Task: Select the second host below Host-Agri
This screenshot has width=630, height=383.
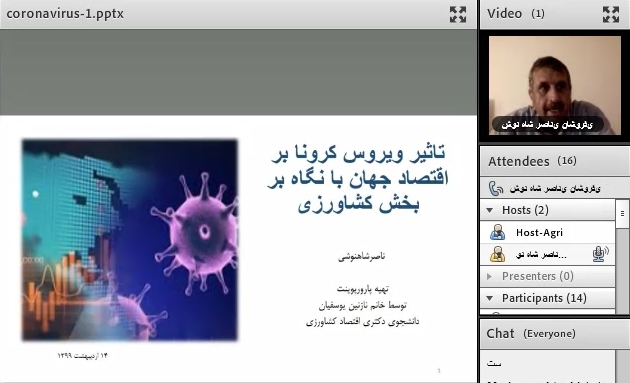Action: pos(548,254)
